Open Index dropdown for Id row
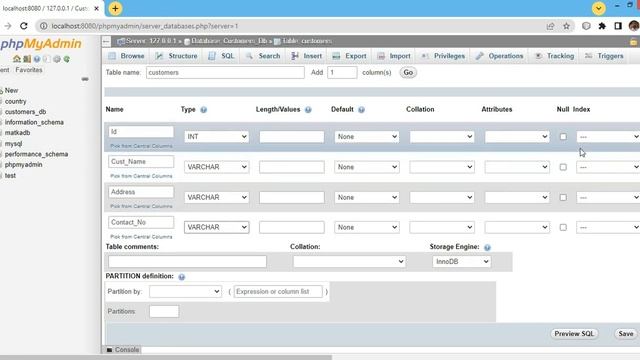 (608, 137)
